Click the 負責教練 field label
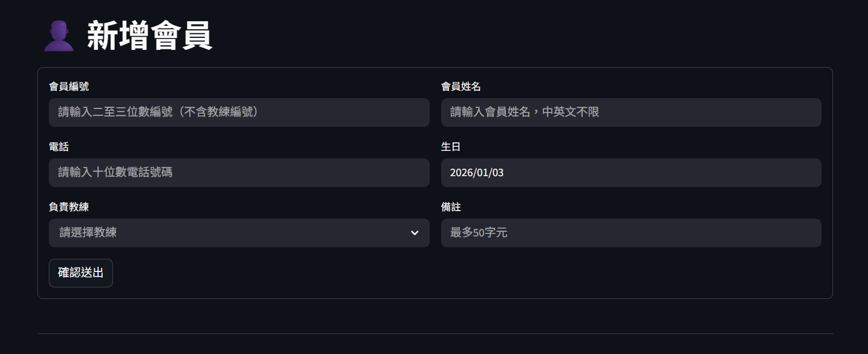 pos(69,207)
